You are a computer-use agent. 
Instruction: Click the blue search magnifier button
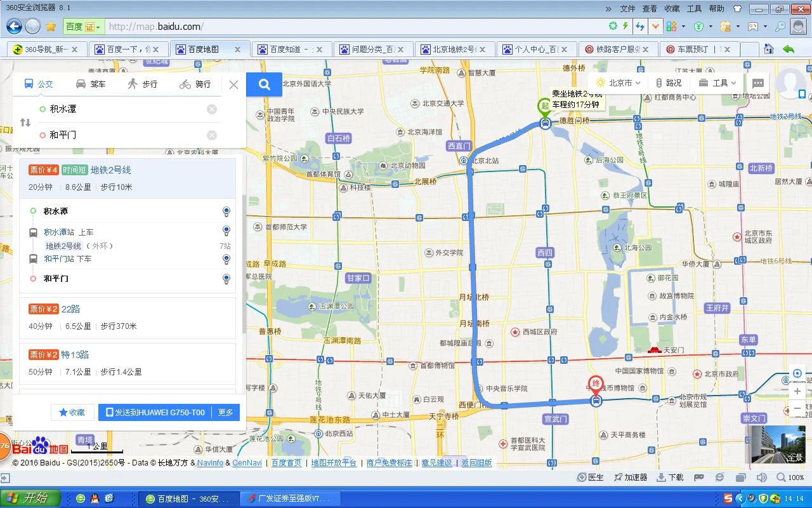(x=264, y=84)
